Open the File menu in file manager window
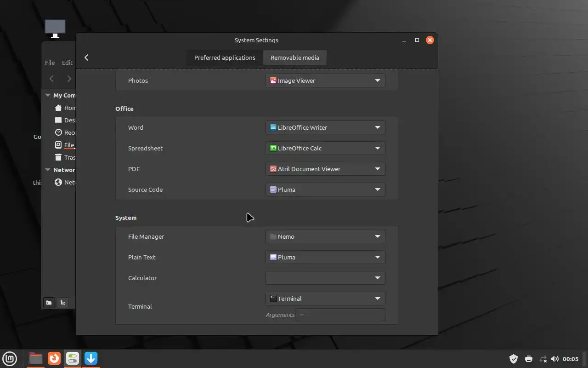This screenshot has width=588, height=368. click(x=50, y=63)
